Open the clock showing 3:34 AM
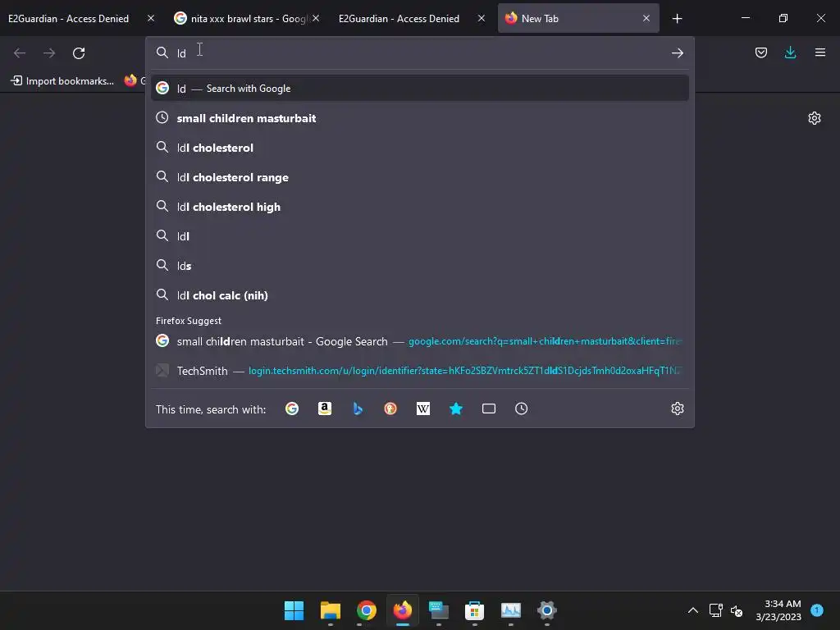 [x=778, y=610]
